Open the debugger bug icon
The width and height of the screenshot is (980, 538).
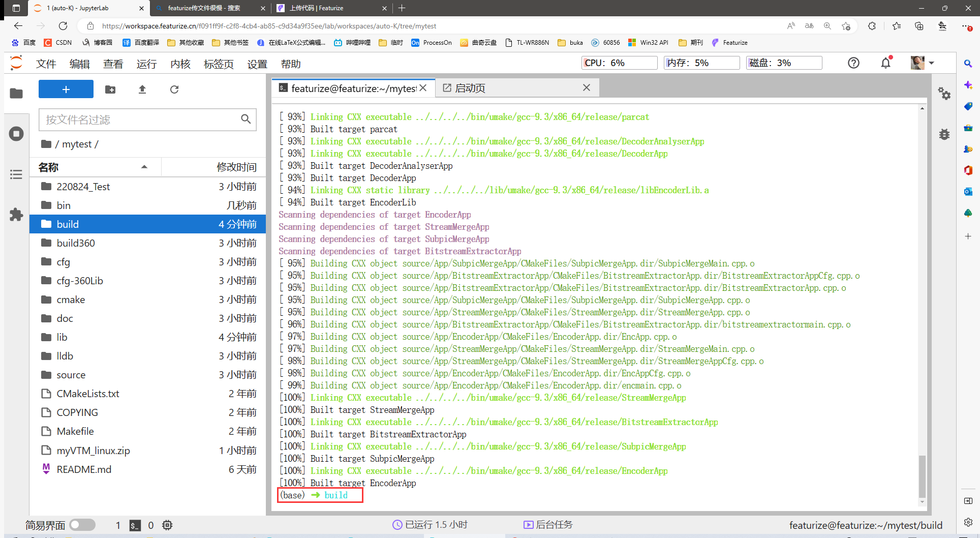944,134
